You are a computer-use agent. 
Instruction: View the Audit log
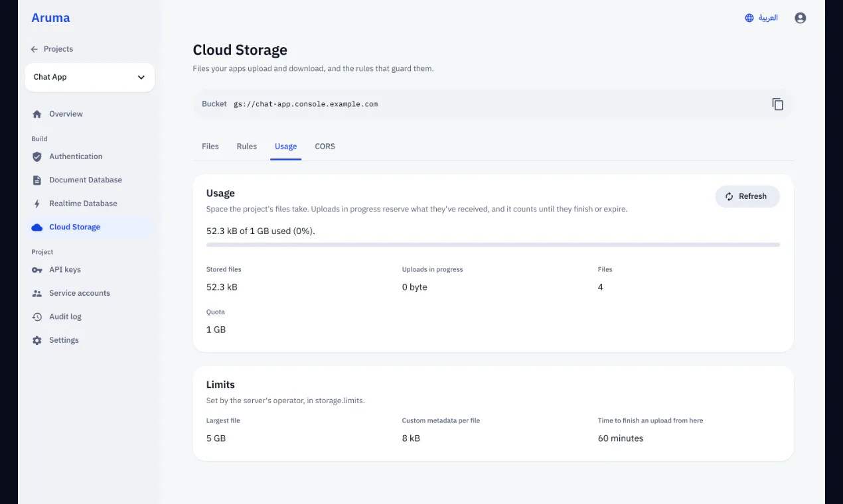pos(90,317)
